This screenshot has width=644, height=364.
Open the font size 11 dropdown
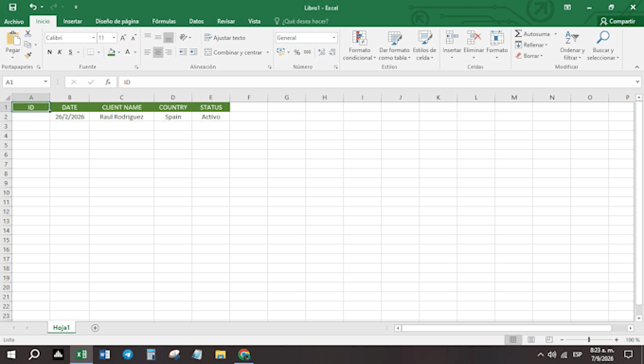pyautogui.click(x=114, y=38)
